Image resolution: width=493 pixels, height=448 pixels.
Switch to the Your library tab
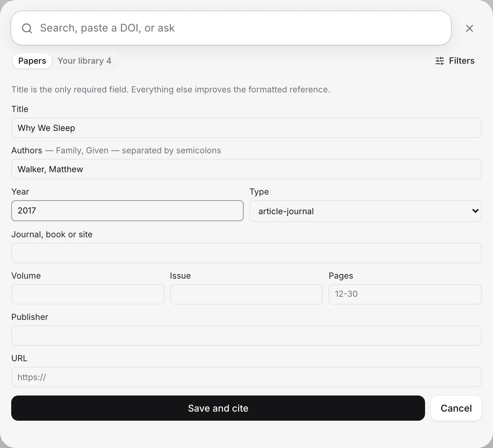point(84,61)
